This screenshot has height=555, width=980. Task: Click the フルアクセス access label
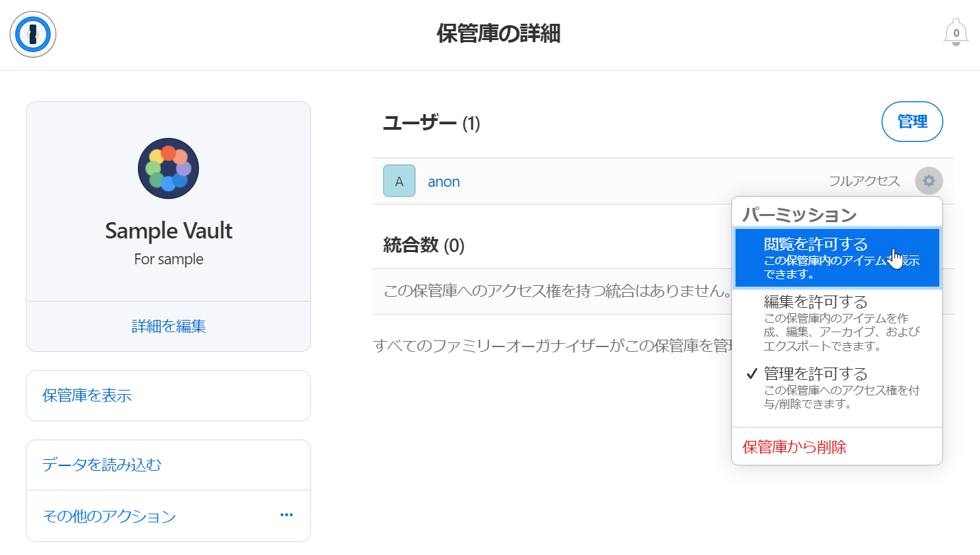(864, 181)
